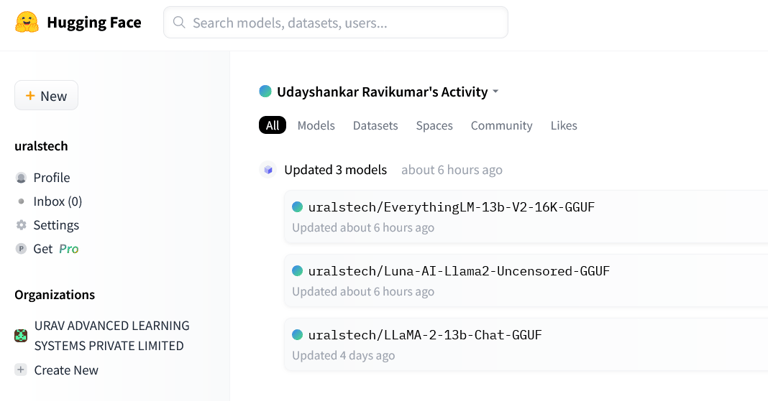Click the URAV organization avatar icon
This screenshot has width=768, height=401.
coord(21,336)
